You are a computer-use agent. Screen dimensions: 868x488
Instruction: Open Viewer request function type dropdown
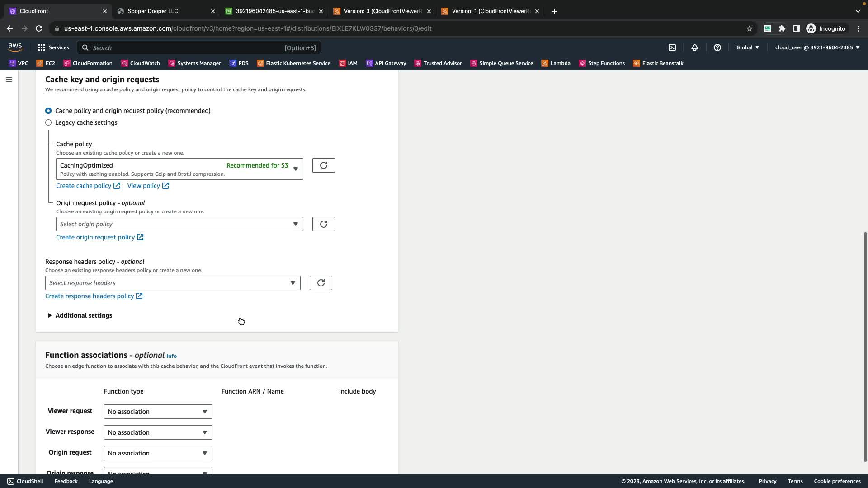pyautogui.click(x=158, y=412)
